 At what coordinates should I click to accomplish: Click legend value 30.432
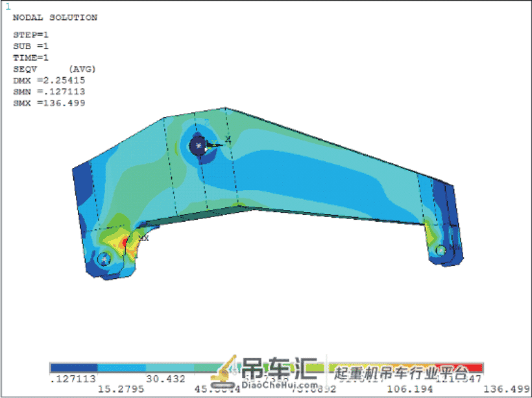click(x=165, y=379)
